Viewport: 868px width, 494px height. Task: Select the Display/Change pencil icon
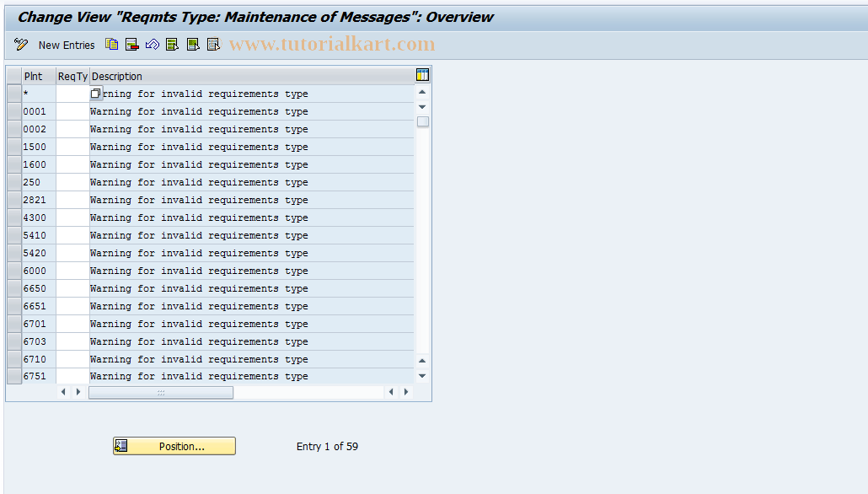(x=20, y=45)
